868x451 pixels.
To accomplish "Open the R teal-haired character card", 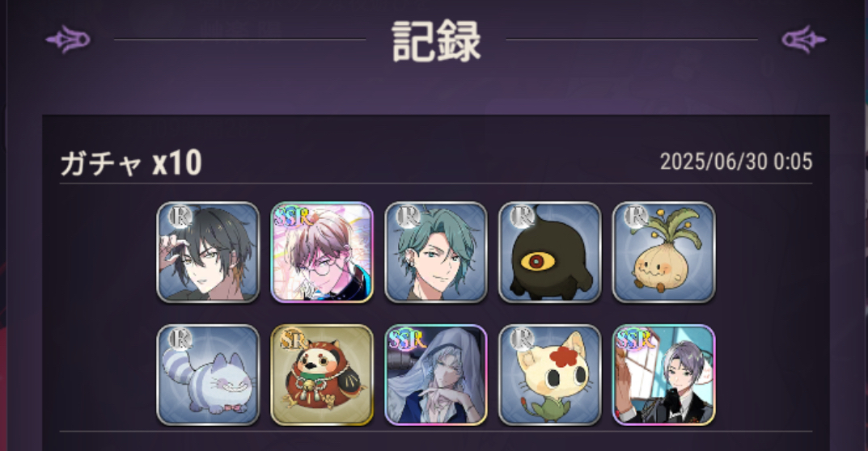I will (x=436, y=252).
